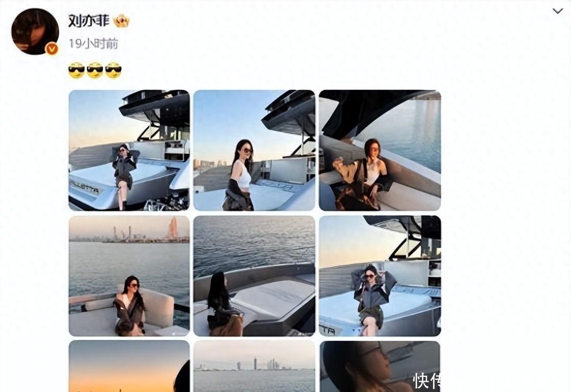571x392 pixels.
Task: Click the orange verified badge on avatar
Action: coord(52,48)
